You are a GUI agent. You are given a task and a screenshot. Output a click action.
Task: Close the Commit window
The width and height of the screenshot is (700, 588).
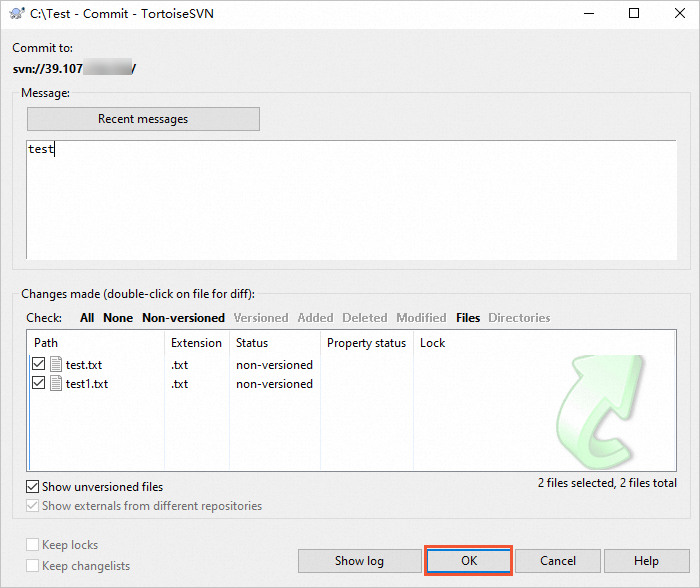tap(679, 13)
